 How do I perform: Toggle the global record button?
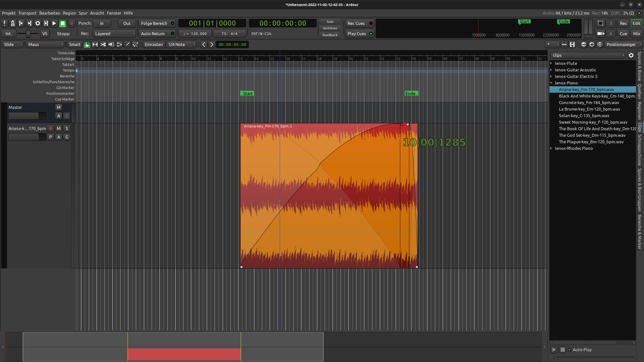pyautogui.click(x=72, y=23)
